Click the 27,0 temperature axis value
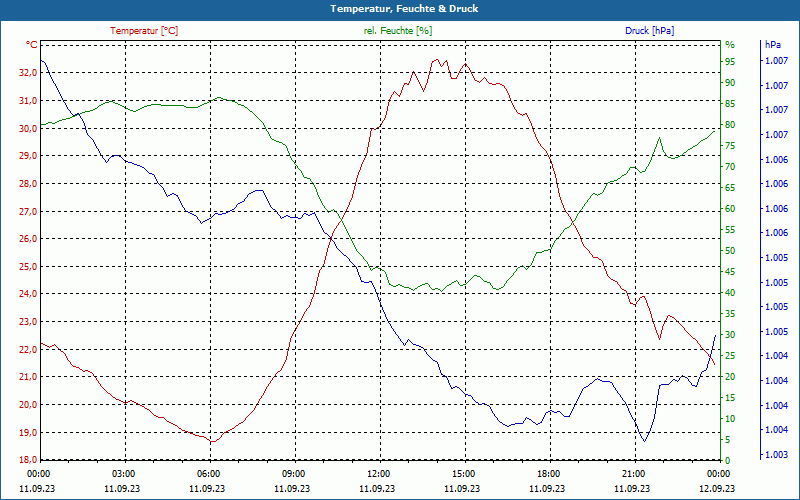 28,211
